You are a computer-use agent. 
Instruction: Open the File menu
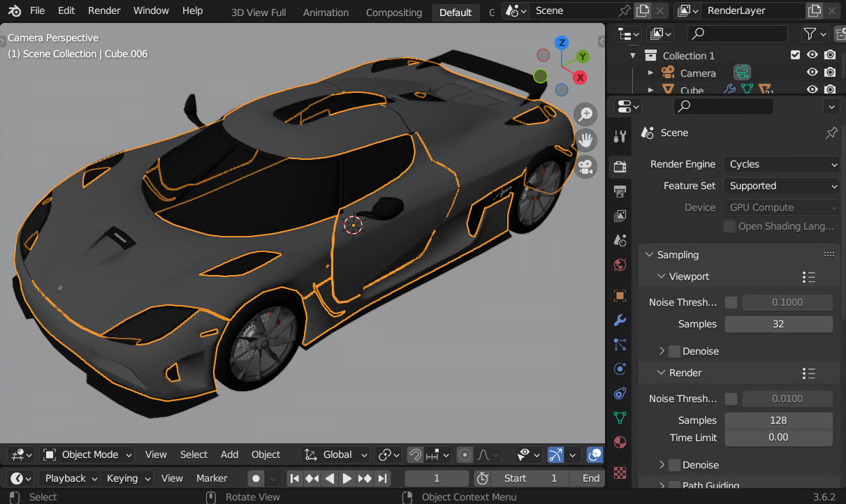coord(37,10)
